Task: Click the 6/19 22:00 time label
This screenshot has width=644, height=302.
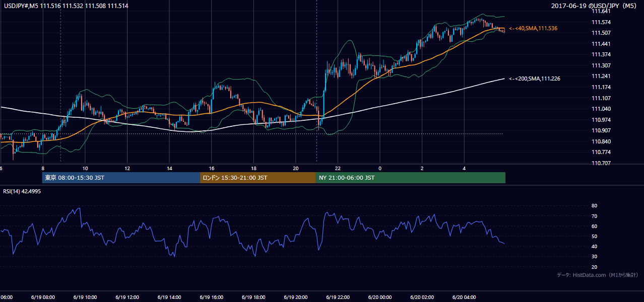Action: [339, 297]
